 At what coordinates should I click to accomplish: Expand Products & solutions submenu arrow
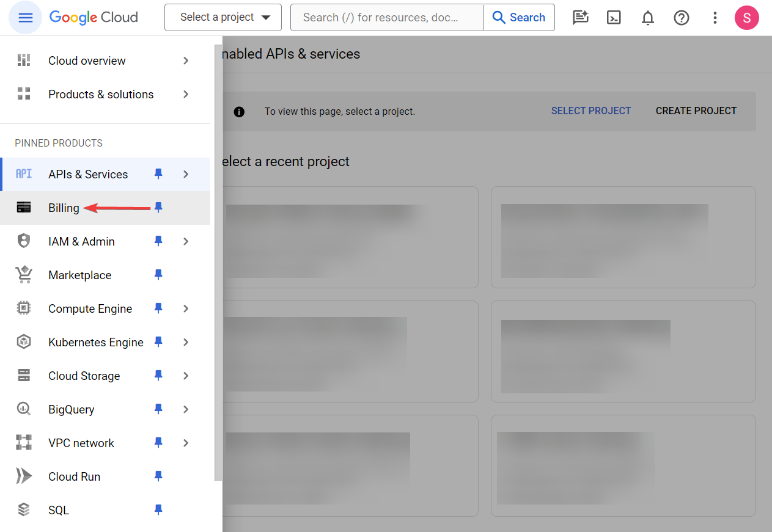(186, 94)
